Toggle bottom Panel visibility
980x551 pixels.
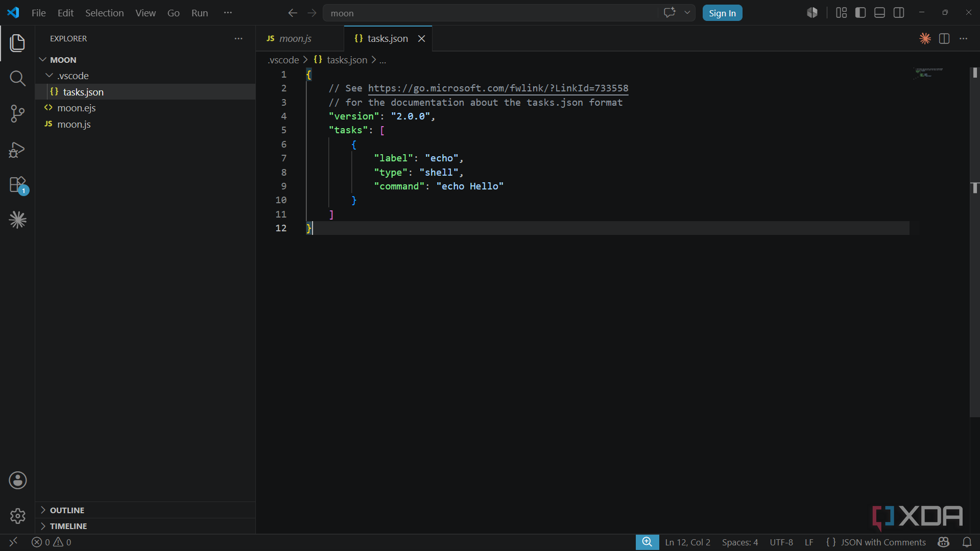point(879,13)
